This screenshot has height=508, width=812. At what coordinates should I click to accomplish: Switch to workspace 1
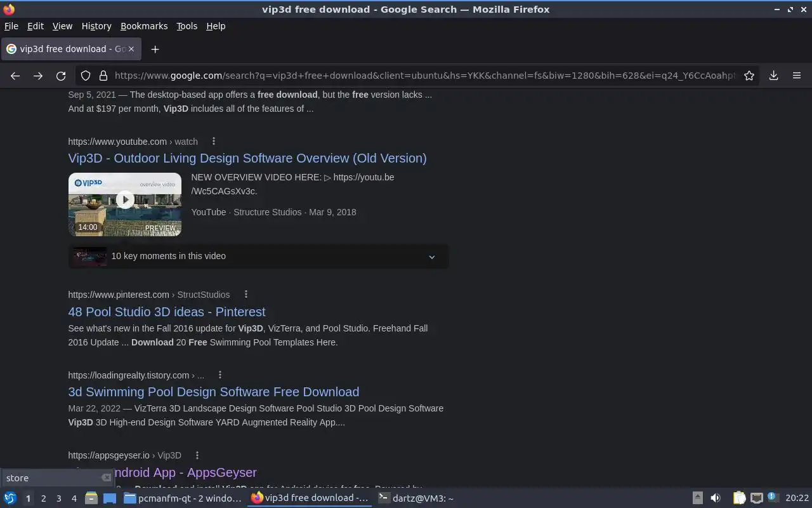pyautogui.click(x=28, y=498)
